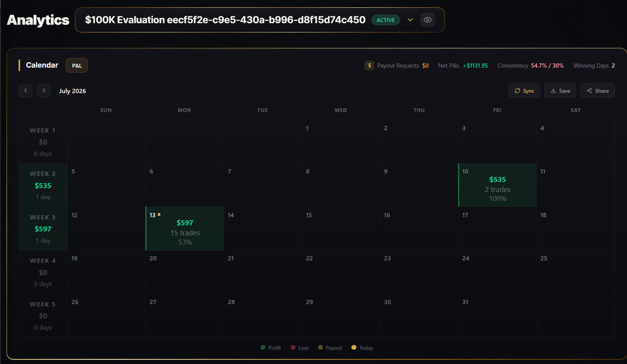
Task: Click the refresh icon inside Sync
Action: click(x=517, y=91)
